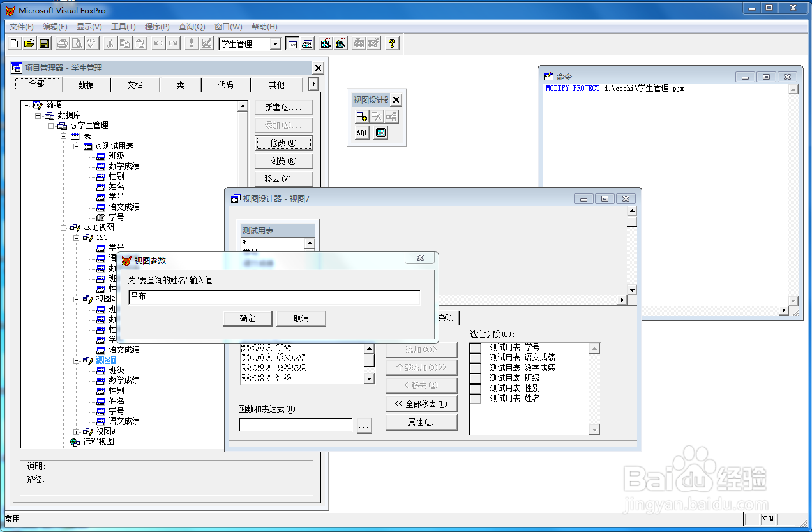Click the 修改(M) button

pyautogui.click(x=283, y=142)
